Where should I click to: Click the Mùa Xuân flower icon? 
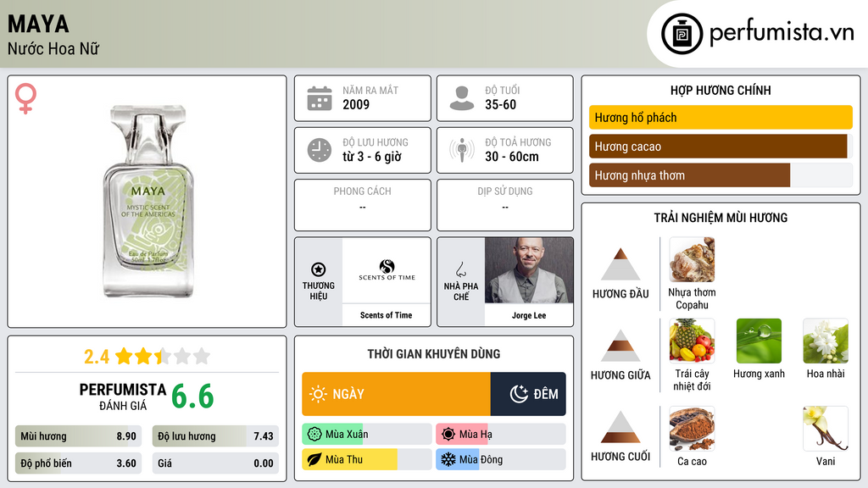point(314,435)
